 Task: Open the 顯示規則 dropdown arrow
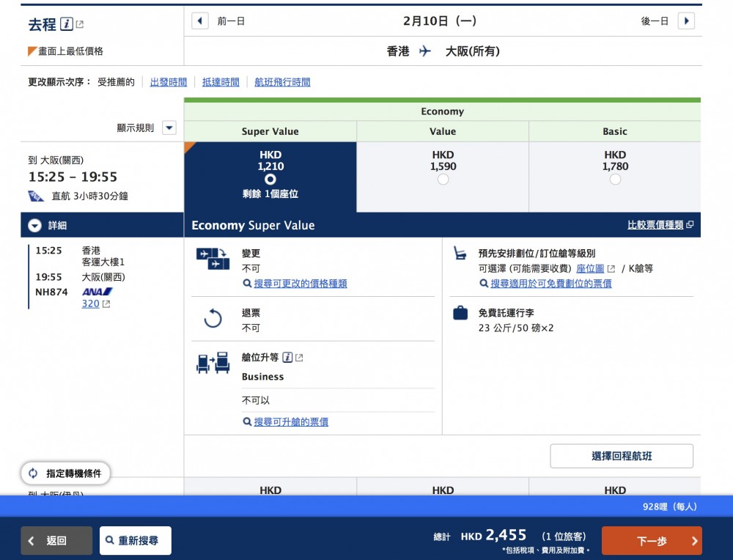coord(169,128)
